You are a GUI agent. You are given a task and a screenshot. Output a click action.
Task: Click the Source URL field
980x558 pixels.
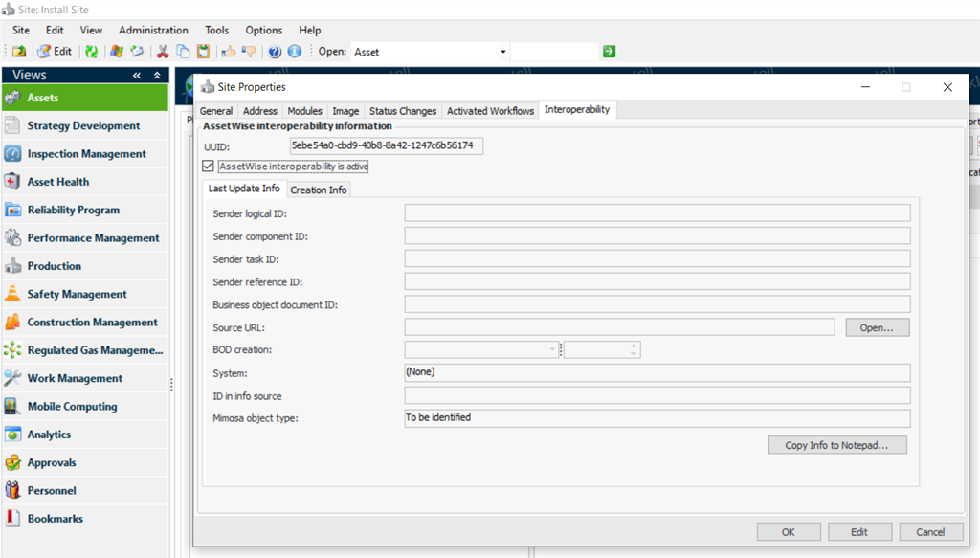(619, 326)
